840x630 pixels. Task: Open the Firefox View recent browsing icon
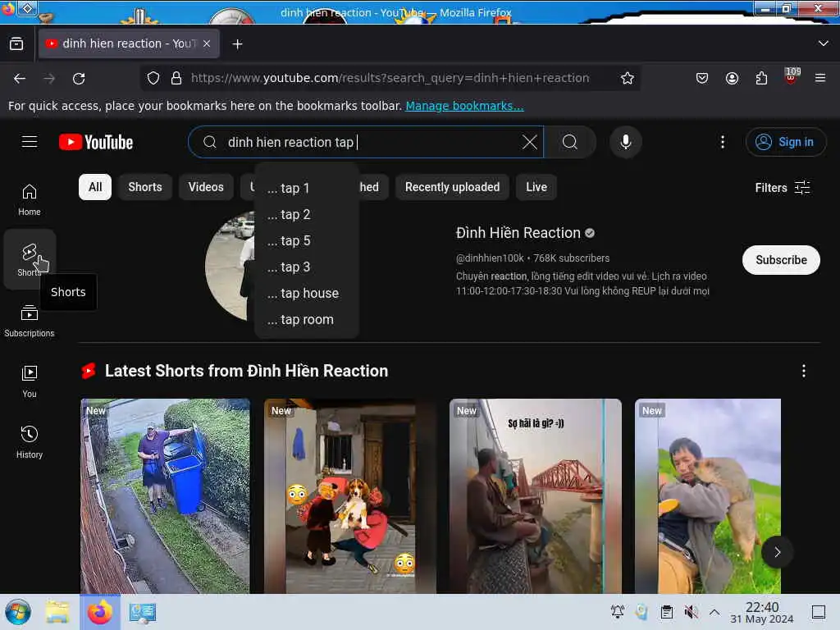click(x=16, y=43)
